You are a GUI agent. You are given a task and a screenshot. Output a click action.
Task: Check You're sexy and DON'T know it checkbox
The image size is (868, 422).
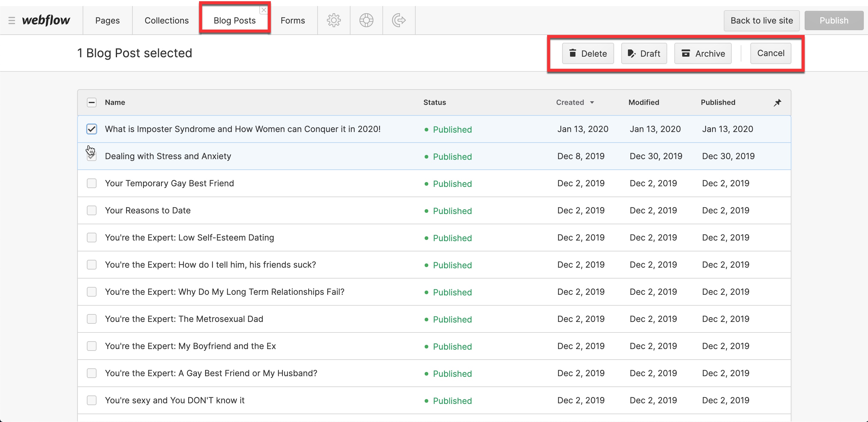tap(91, 400)
